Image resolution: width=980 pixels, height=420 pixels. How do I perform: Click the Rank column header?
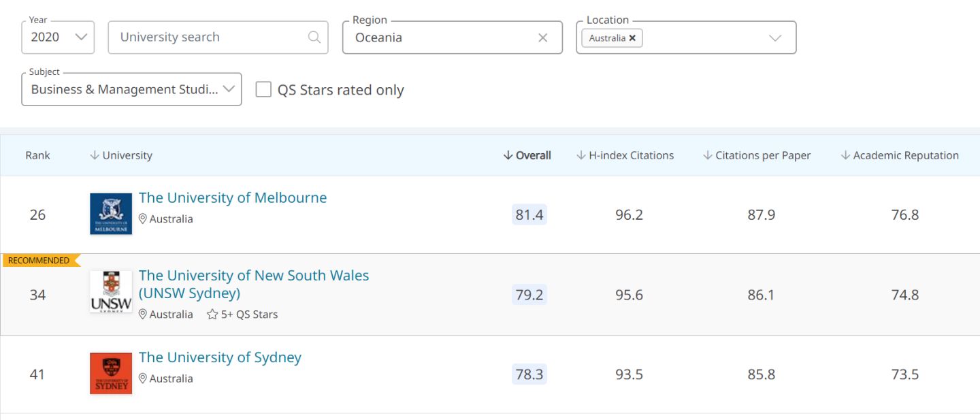click(38, 155)
